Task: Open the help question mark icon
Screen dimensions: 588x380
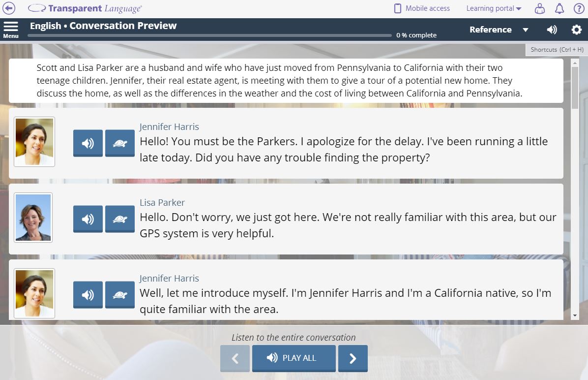Action: [579, 8]
